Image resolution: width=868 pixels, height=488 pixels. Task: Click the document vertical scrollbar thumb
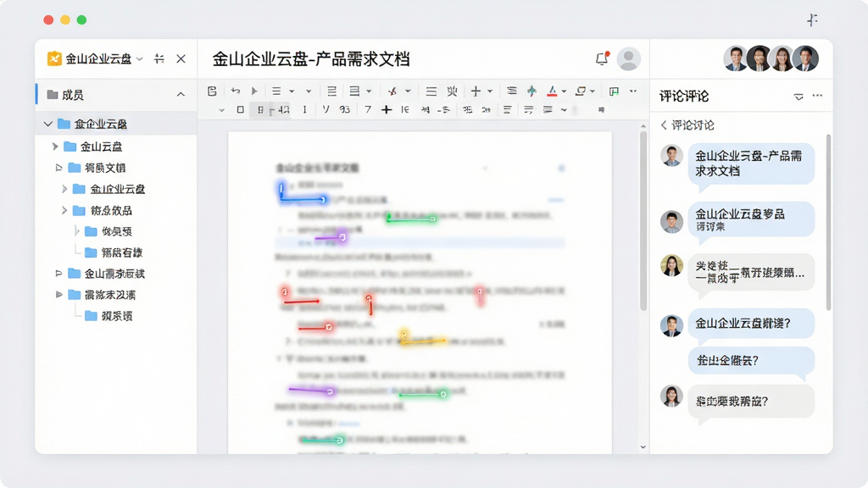click(643, 221)
